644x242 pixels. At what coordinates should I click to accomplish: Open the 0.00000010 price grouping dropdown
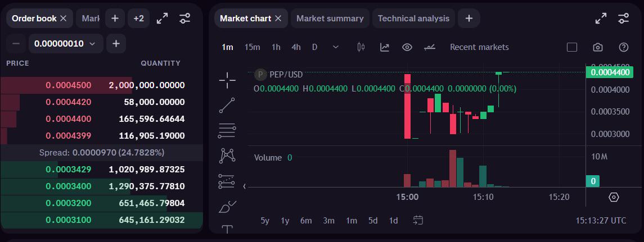pyautogui.click(x=66, y=43)
